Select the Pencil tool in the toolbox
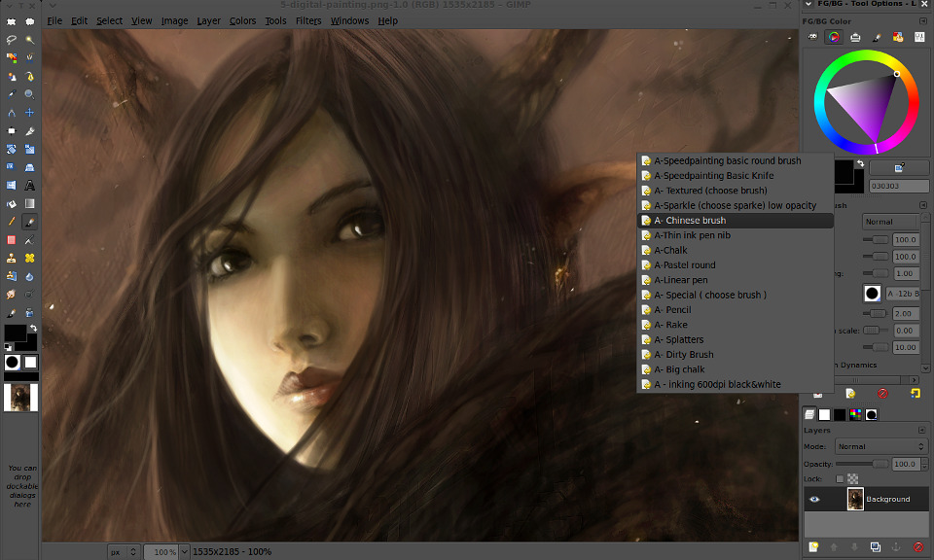934x560 pixels. (12, 222)
